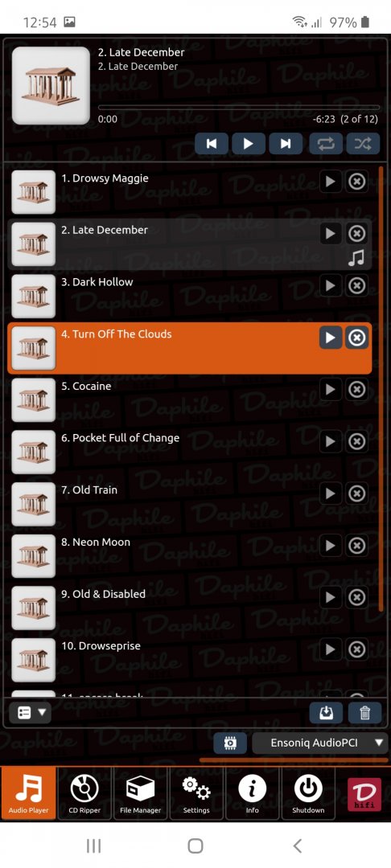Viewport: 391px width, 868px height.
Task: Switch to File Manager tab
Action: click(141, 793)
